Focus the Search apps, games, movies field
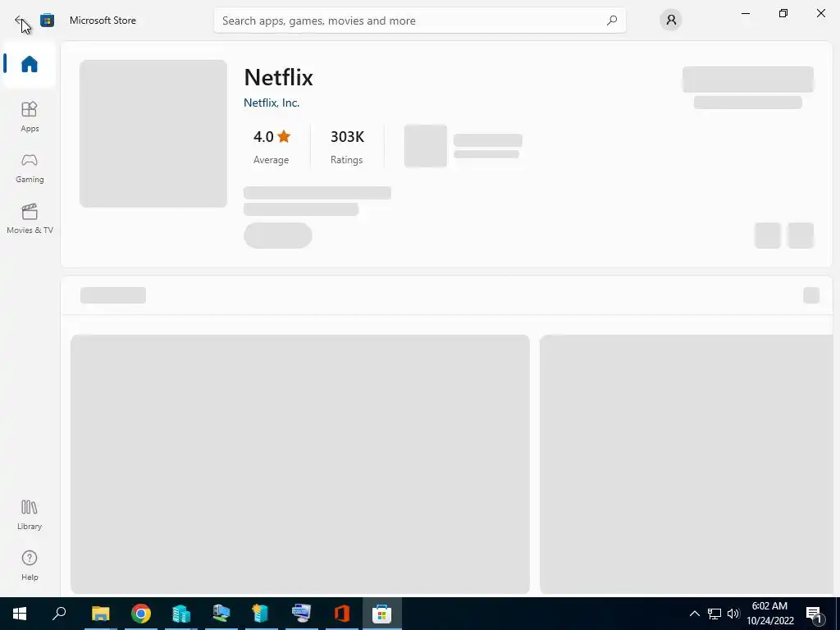The height and width of the screenshot is (630, 840). pos(419,21)
